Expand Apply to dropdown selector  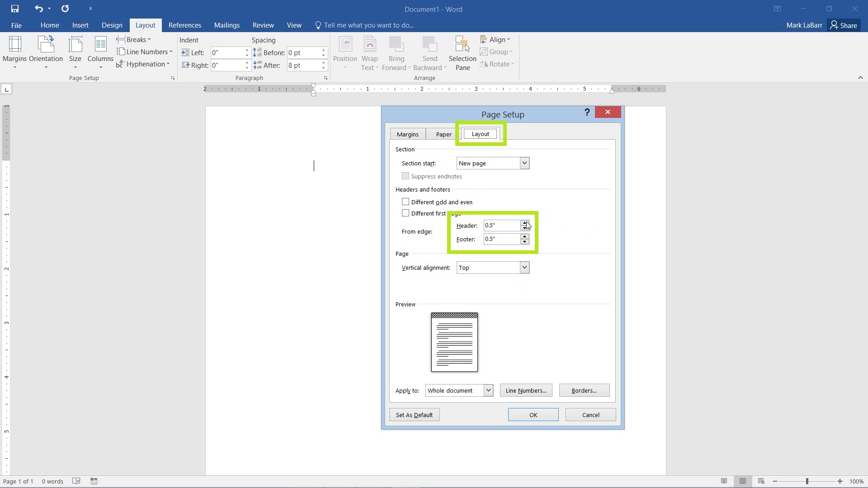(488, 390)
